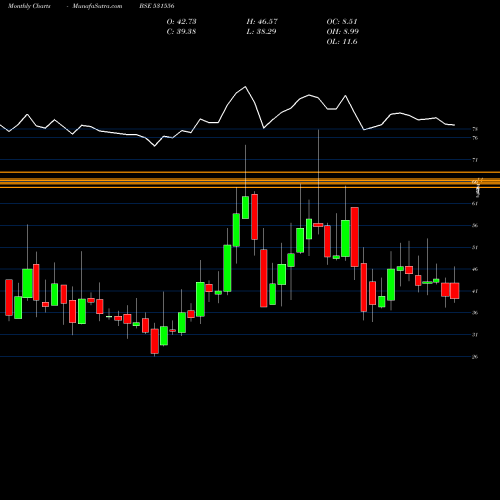The height and width of the screenshot is (500, 500).
Task: Click the "OH: 8.99" reading
Action: click(x=342, y=31)
